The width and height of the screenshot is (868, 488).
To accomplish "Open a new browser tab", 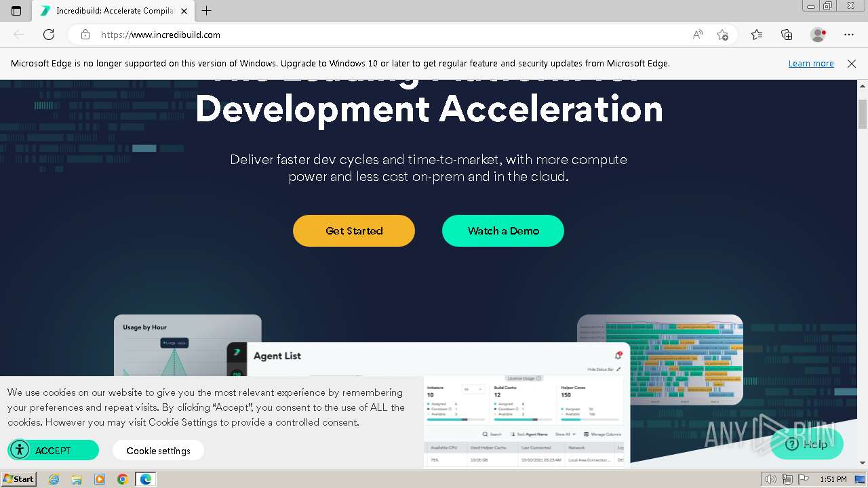I will (x=207, y=11).
